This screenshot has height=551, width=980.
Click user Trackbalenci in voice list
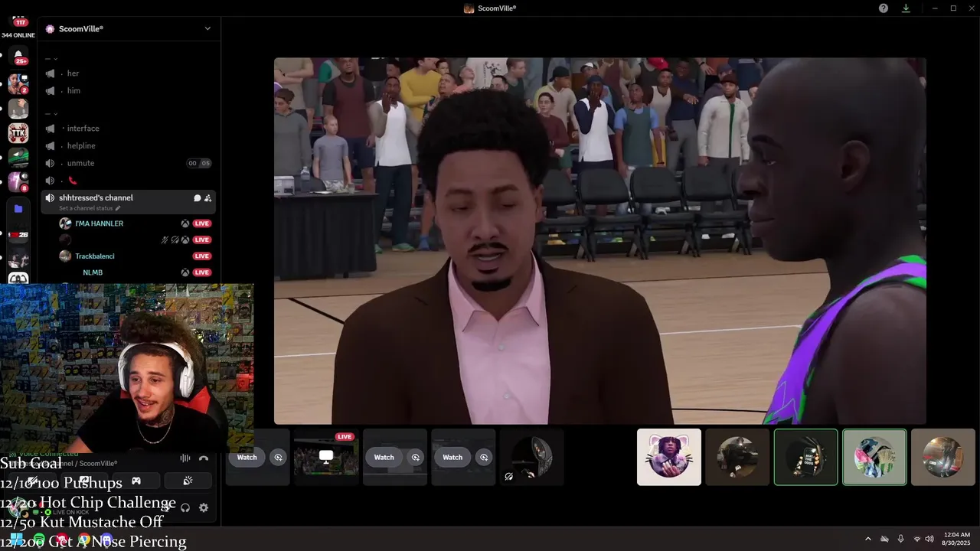pyautogui.click(x=94, y=256)
